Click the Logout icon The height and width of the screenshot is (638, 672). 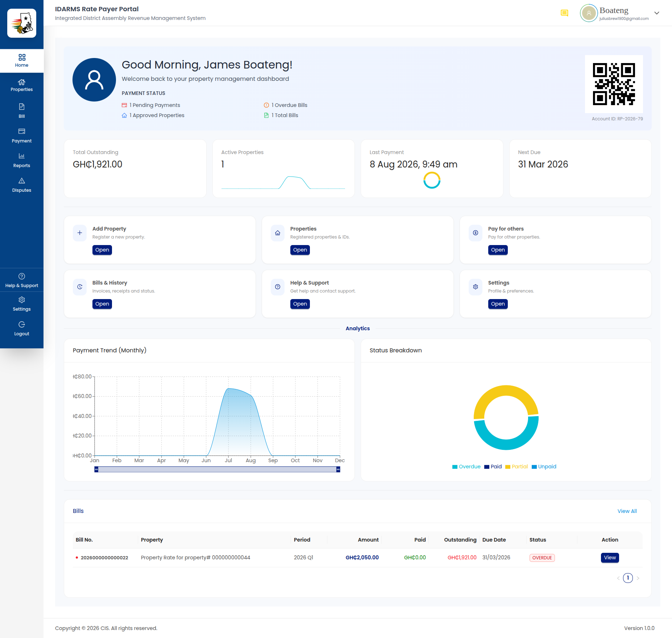pos(22,324)
